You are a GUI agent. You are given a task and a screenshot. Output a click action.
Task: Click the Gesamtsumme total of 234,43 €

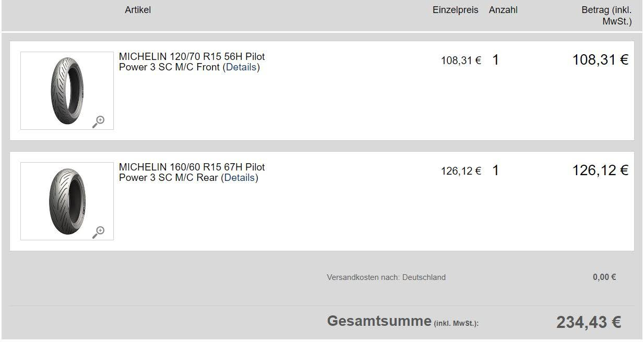point(588,322)
